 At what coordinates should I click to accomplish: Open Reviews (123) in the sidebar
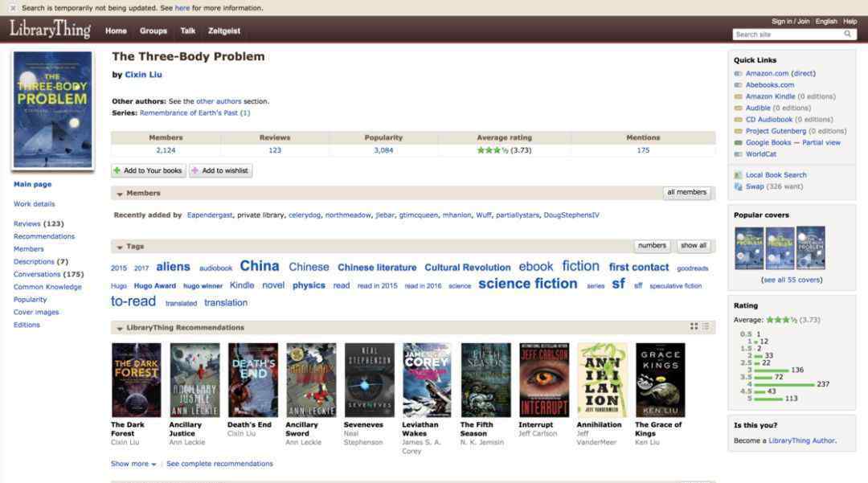coord(39,224)
